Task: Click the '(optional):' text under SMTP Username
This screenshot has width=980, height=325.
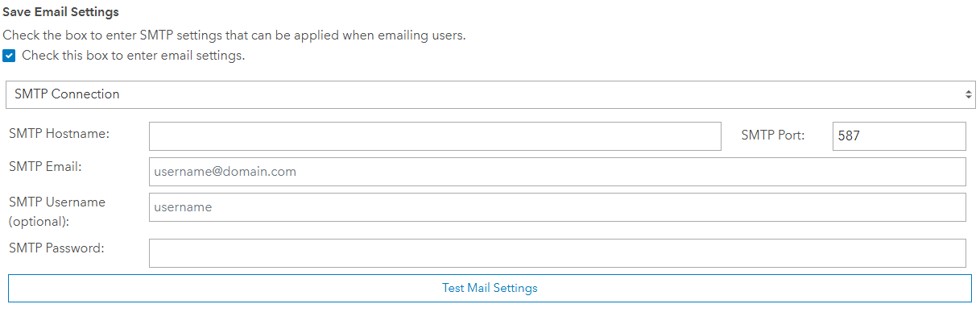Action: click(x=39, y=220)
